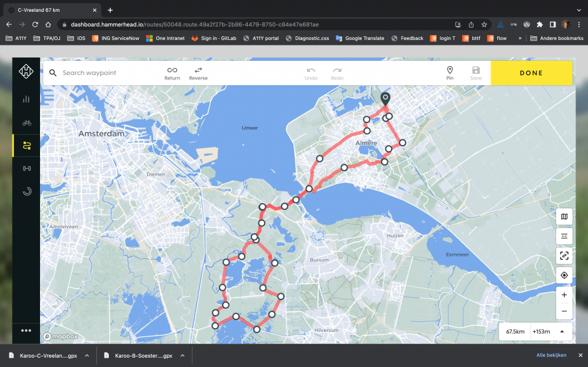Open the Karoo-C-Vreeland gpx download menu

87,355
